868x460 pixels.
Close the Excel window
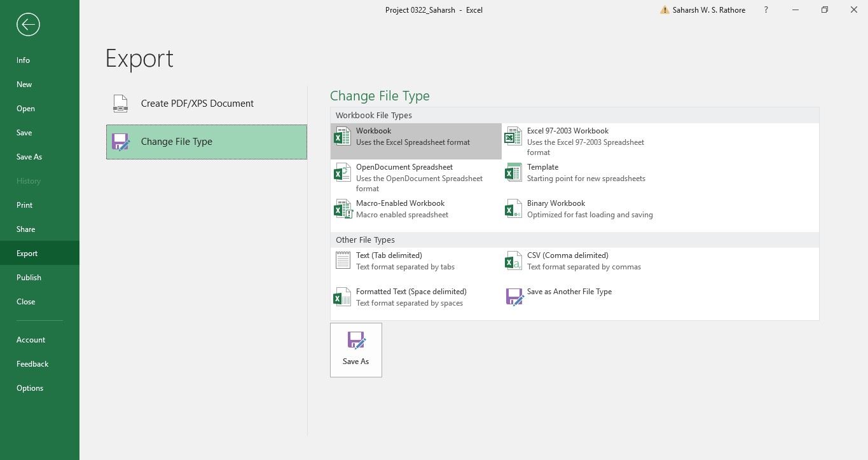point(853,10)
